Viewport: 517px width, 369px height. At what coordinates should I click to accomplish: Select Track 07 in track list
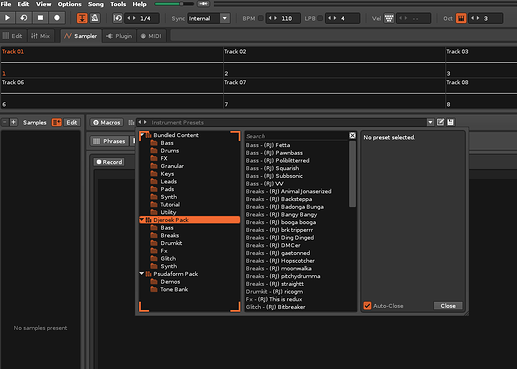click(x=235, y=82)
